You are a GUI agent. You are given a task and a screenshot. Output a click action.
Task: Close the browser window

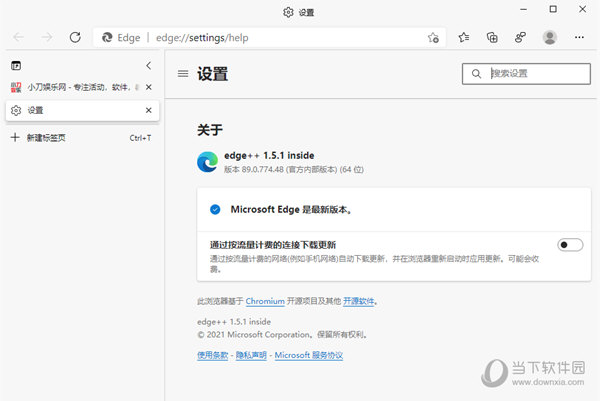coord(582,9)
